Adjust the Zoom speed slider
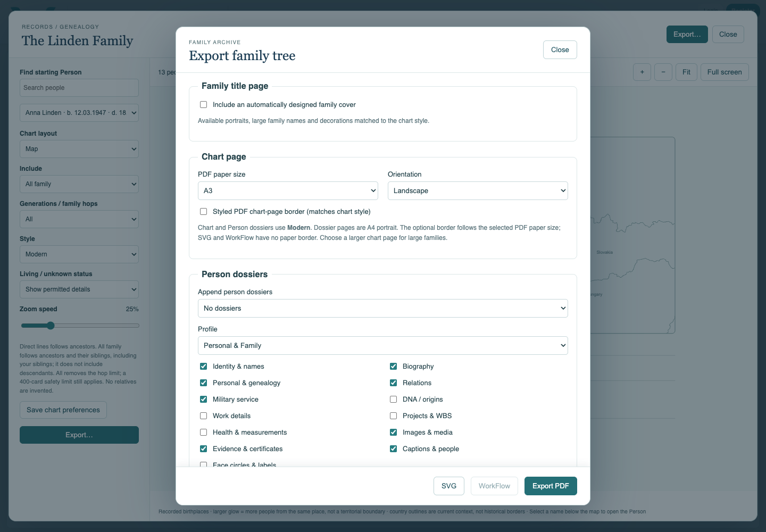 pos(79,326)
